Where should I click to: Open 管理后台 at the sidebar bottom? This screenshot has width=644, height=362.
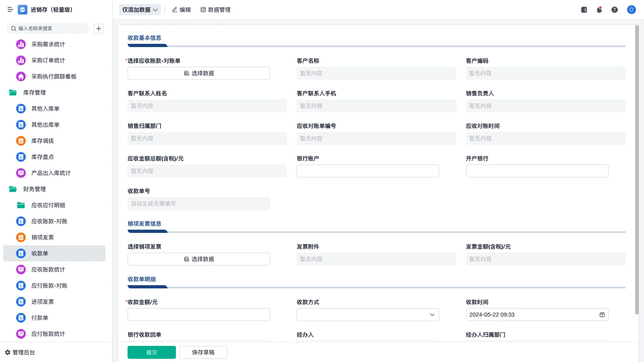[x=20, y=352]
